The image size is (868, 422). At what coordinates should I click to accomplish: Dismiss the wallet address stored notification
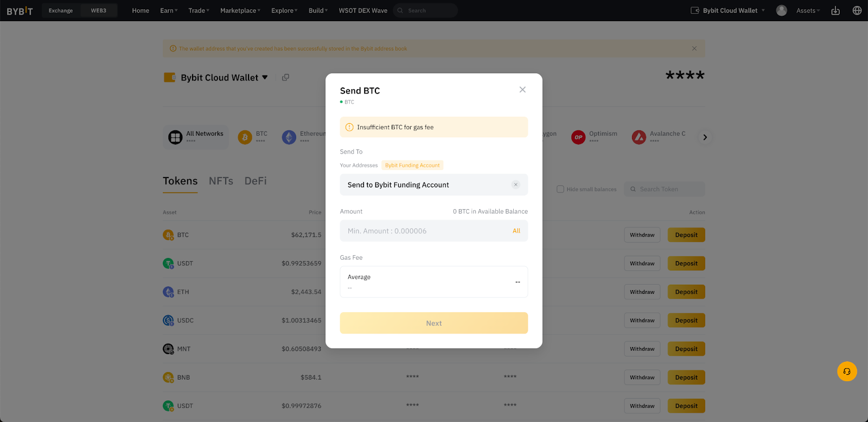click(x=694, y=48)
